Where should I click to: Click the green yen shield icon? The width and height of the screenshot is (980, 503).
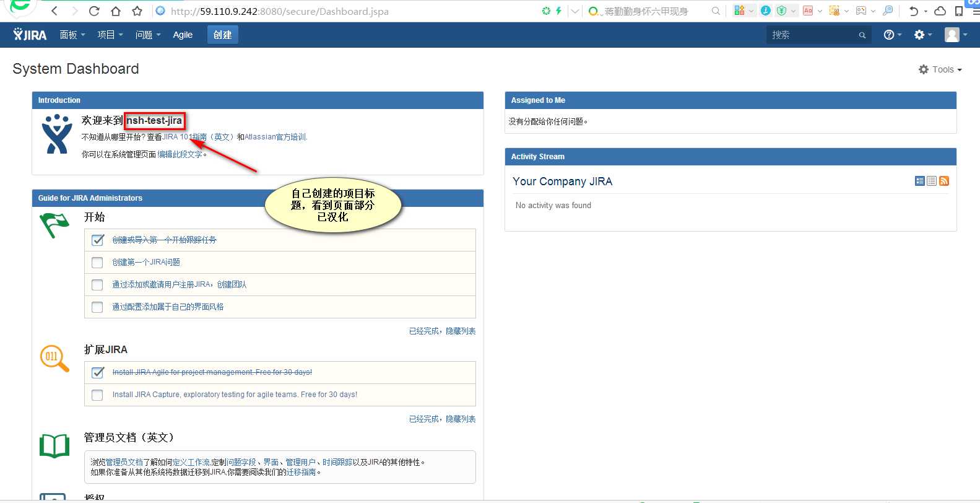(x=781, y=11)
